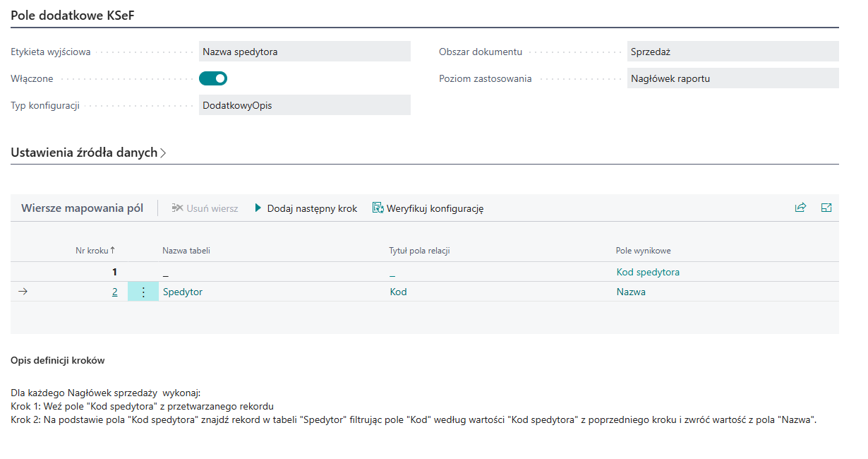Click the Usuń wiersz delete icon
Viewport: 868px width, 459px height.
point(177,208)
